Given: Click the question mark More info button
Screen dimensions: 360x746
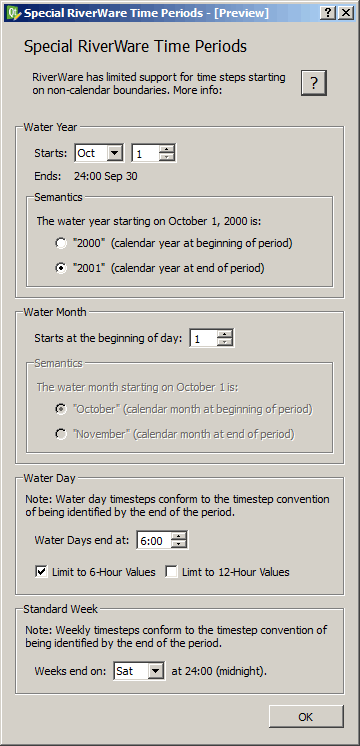Looking at the screenshot, I should pyautogui.click(x=313, y=83).
